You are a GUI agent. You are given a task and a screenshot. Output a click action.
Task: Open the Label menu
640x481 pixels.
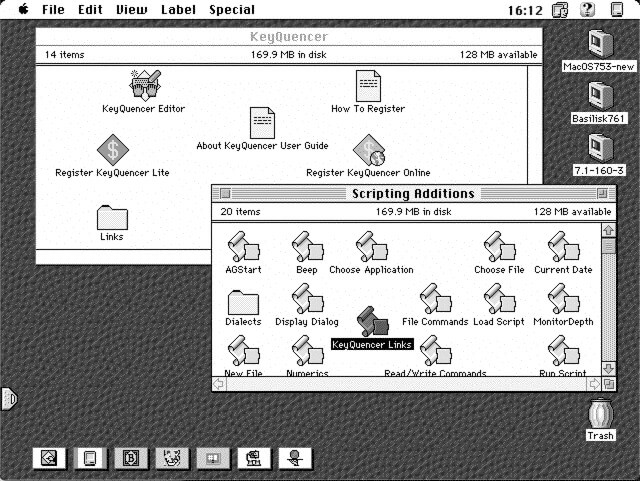[178, 10]
